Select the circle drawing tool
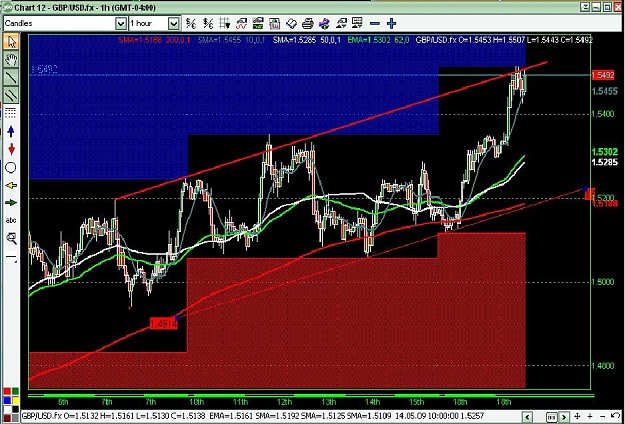The image size is (625, 424). point(11,168)
